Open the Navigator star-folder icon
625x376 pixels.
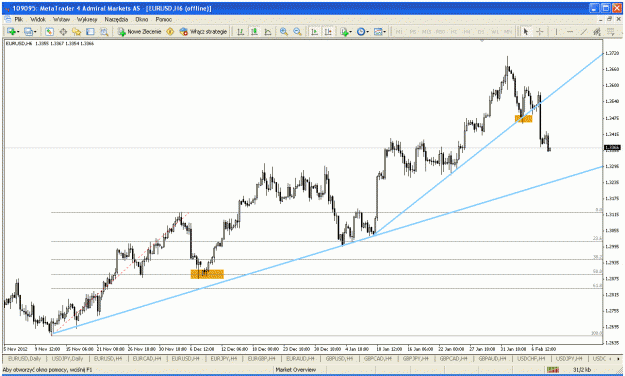(x=77, y=31)
